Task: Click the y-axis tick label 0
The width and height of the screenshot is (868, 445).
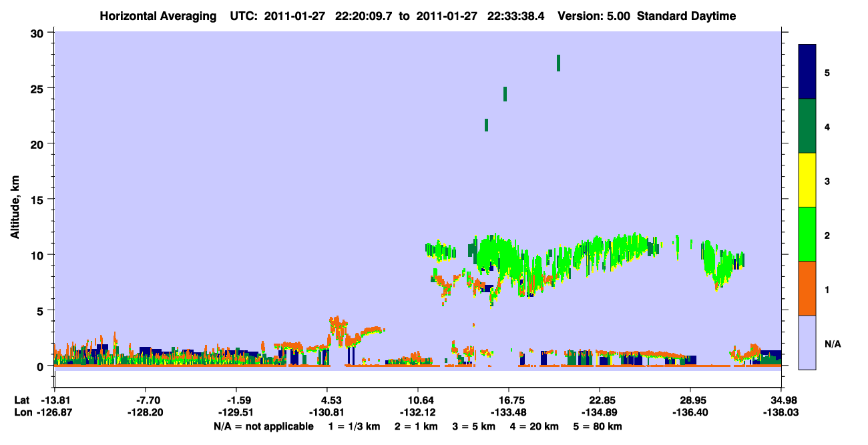Action: (41, 366)
